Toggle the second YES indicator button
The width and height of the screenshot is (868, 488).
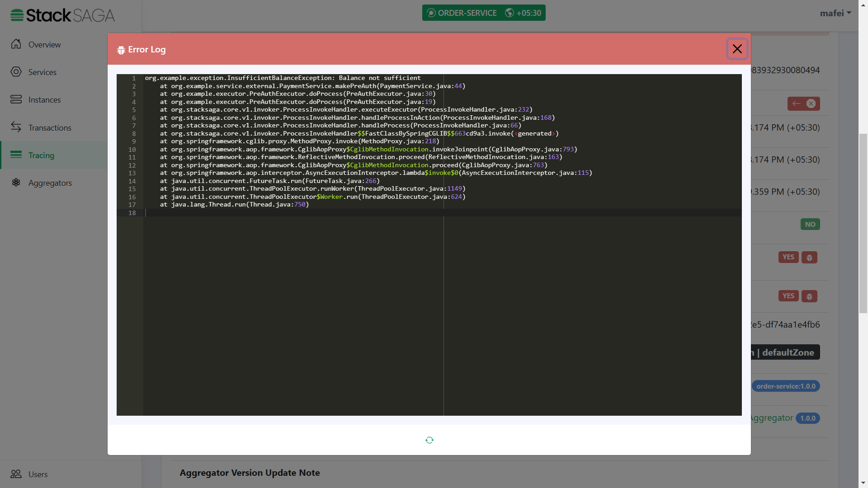click(x=789, y=296)
